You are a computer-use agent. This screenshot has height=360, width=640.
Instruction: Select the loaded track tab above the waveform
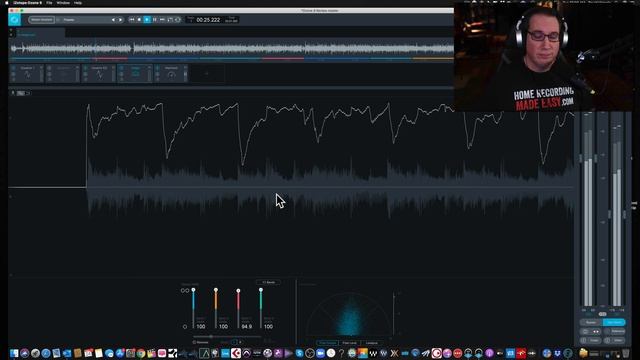click(40, 33)
